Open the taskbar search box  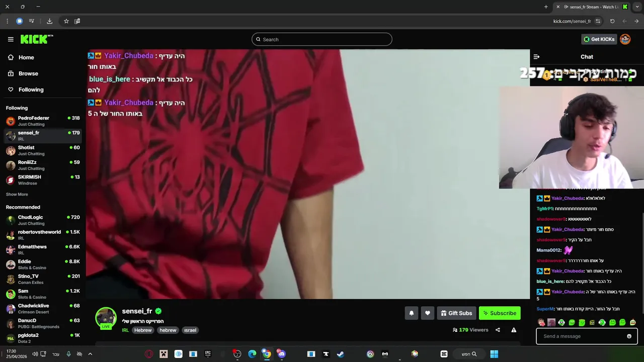click(469, 354)
